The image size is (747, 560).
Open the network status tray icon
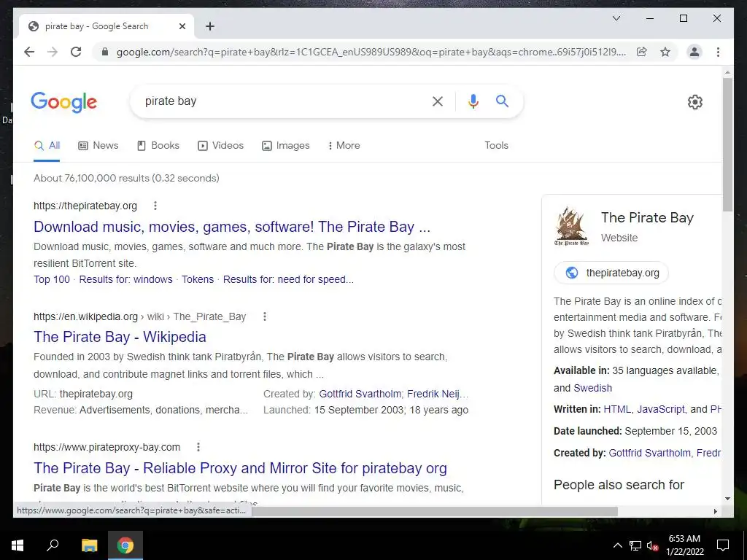click(635, 545)
